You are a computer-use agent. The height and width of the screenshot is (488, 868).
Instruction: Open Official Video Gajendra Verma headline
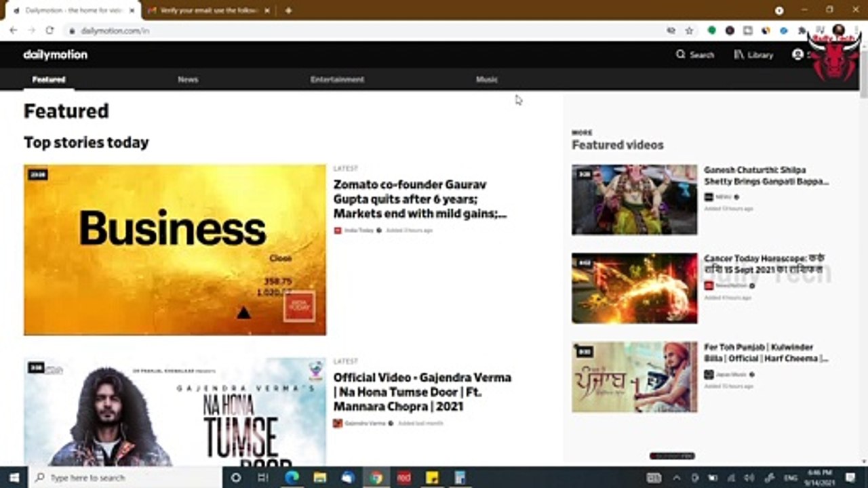pyautogui.click(x=422, y=392)
